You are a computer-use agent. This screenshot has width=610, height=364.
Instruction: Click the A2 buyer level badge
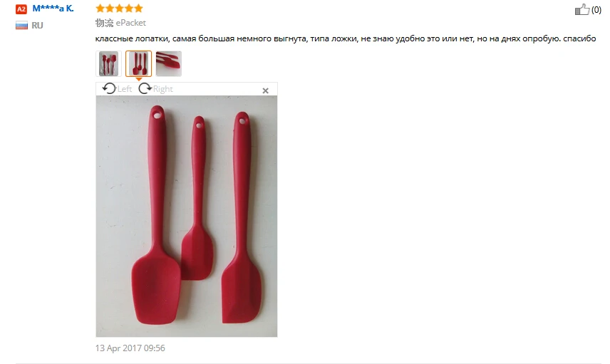click(x=21, y=9)
